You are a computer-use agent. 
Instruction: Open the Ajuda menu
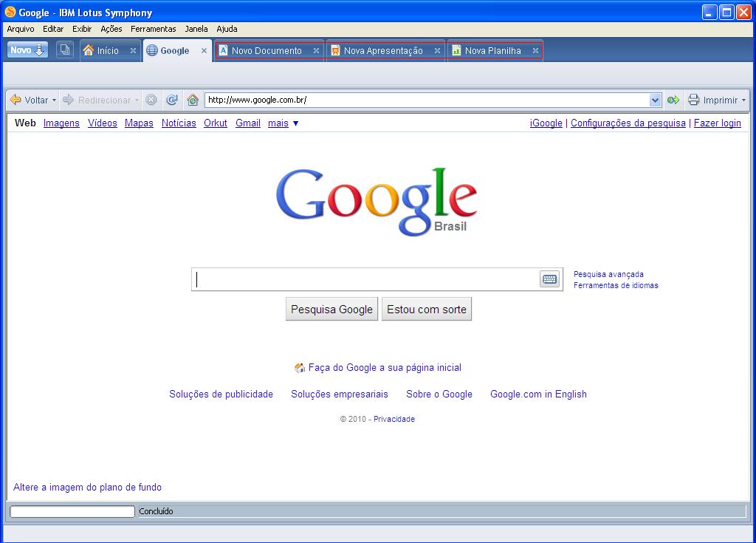pos(227,29)
